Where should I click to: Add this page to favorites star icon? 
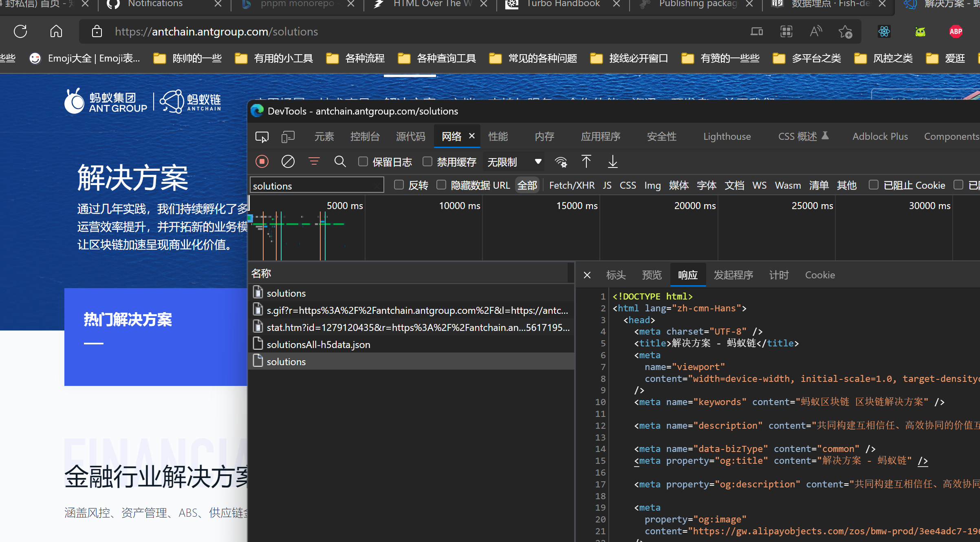pyautogui.click(x=845, y=31)
